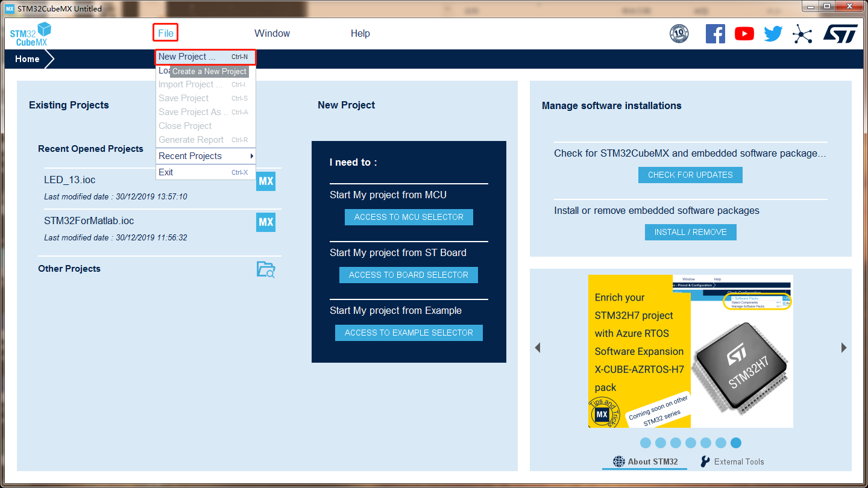Viewport: 868px width, 488px height.
Task: Click ACCESS TO EXAMPLE SELECTOR button
Action: (x=409, y=333)
